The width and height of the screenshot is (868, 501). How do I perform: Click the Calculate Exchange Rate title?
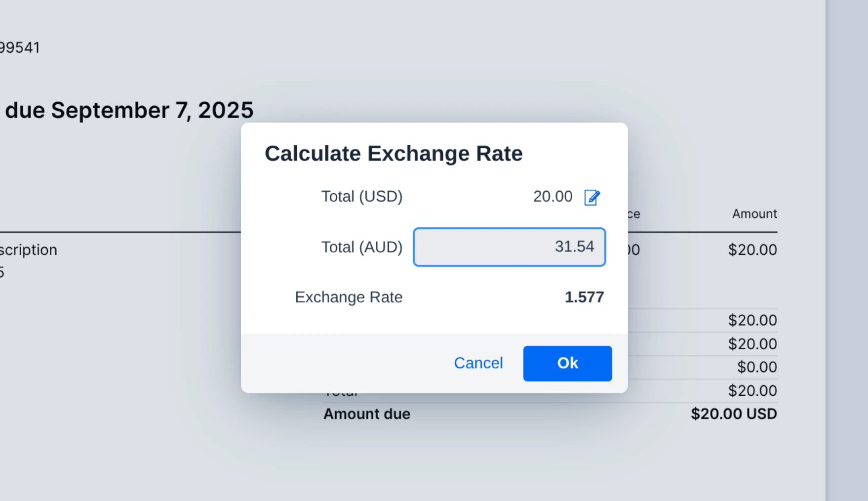(x=394, y=153)
